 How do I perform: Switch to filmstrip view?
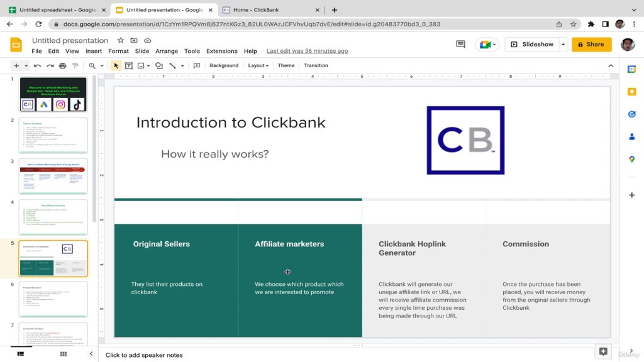[x=21, y=354]
